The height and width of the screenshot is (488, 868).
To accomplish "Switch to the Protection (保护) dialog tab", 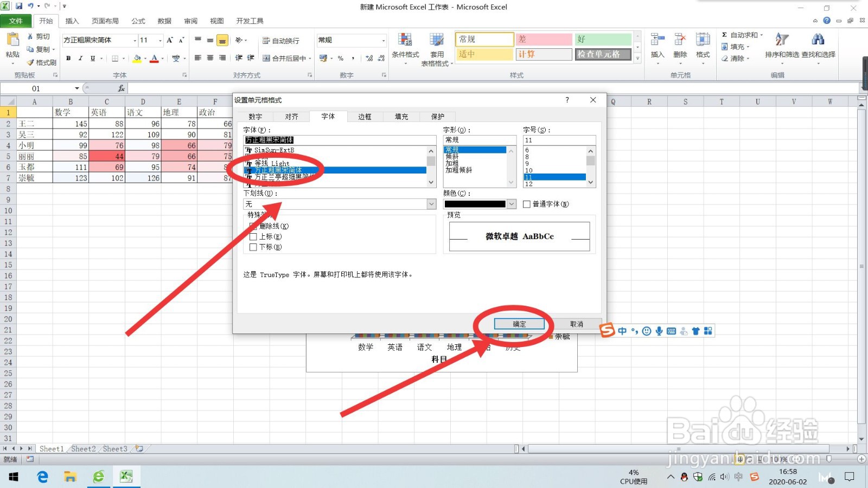I will pyautogui.click(x=438, y=117).
